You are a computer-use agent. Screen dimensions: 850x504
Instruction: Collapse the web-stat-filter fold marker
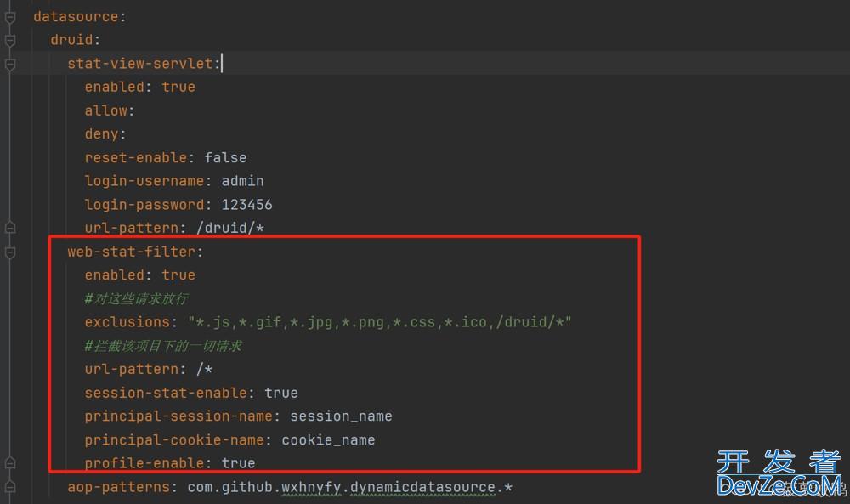pos(9,252)
